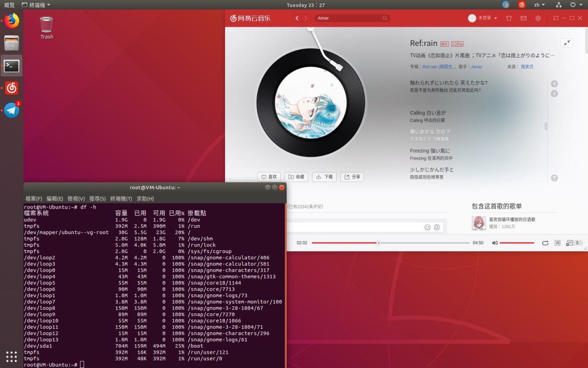Image resolution: width=588 pixels, height=368 pixels.
Task: Collapse the full-screen song detail view
Action: [567, 43]
